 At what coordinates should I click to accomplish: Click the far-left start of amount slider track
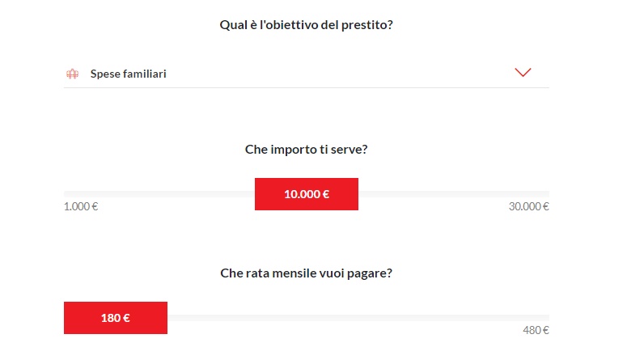[67, 194]
